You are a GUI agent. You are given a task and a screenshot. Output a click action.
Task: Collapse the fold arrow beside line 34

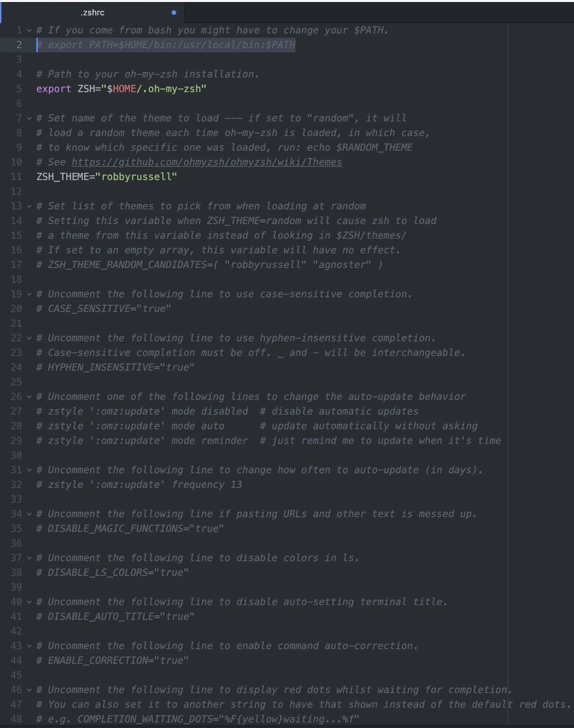click(x=29, y=514)
